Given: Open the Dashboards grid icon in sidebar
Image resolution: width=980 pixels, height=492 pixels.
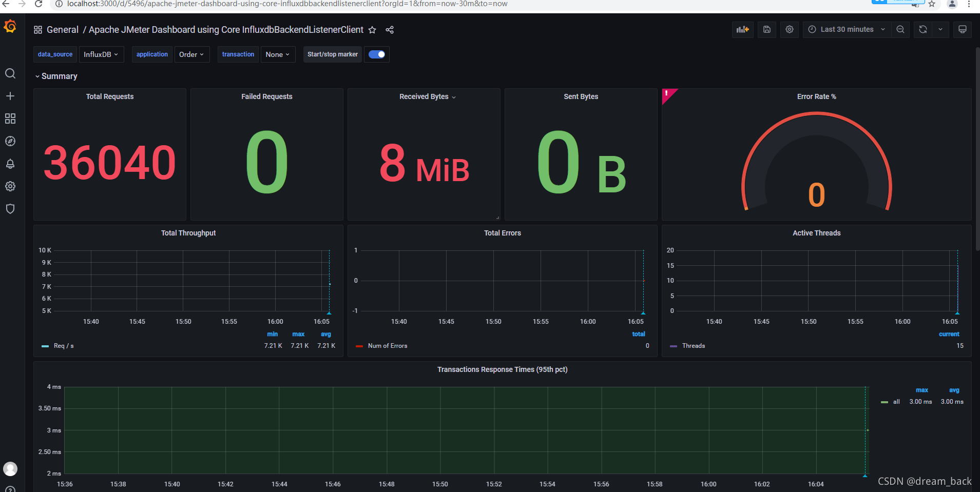Looking at the screenshot, I should tap(10, 119).
